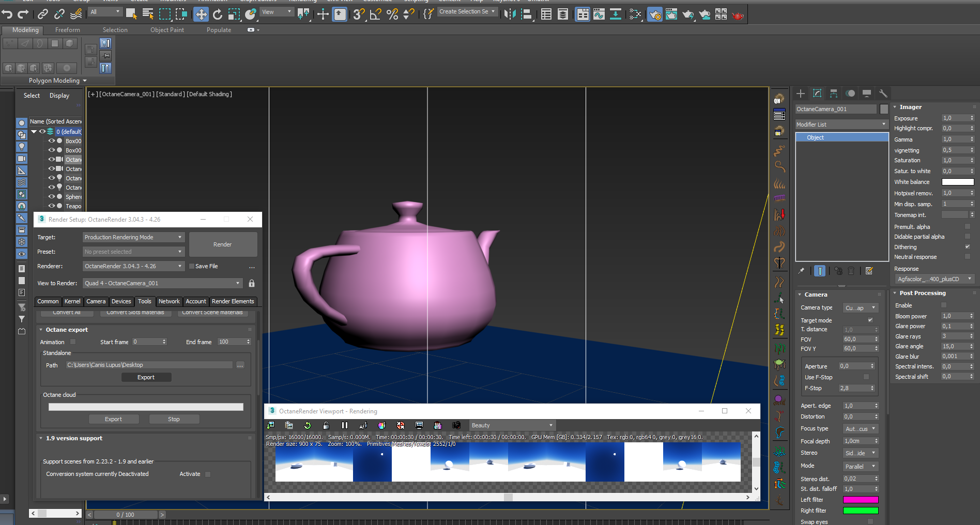
Task: Open the Renderer dropdown
Action: 133,266
